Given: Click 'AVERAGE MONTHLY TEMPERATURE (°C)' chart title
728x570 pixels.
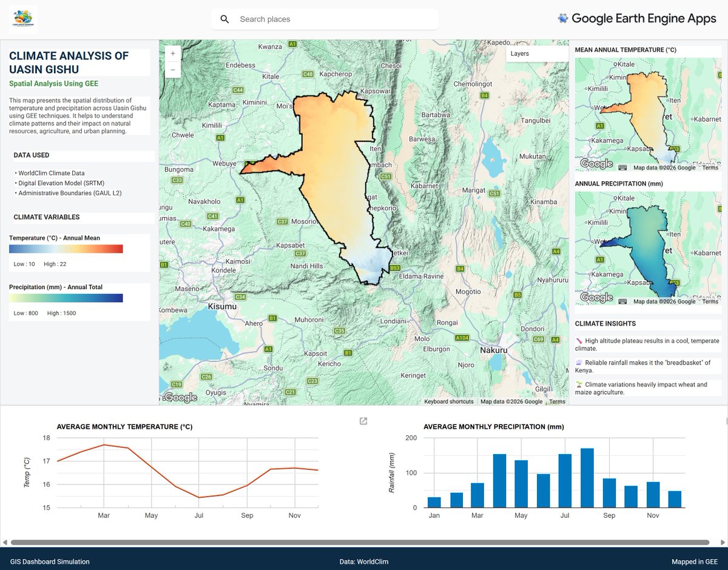Looking at the screenshot, I should [x=124, y=427].
